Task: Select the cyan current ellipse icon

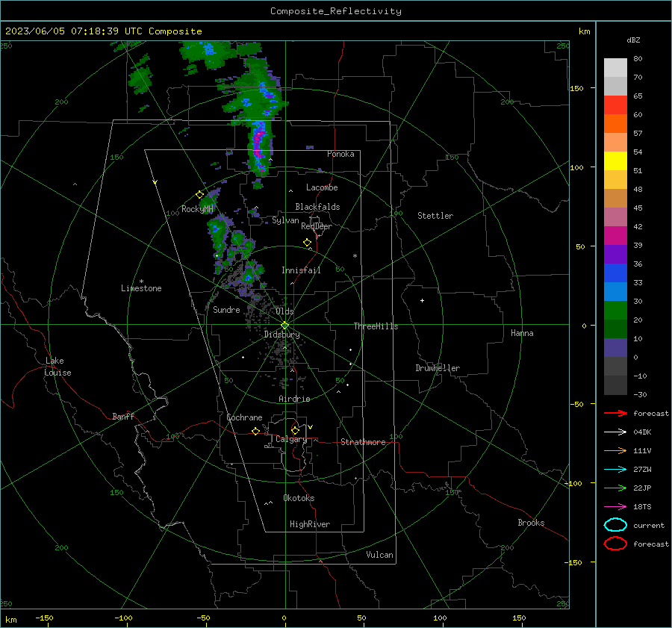Action: (615, 525)
